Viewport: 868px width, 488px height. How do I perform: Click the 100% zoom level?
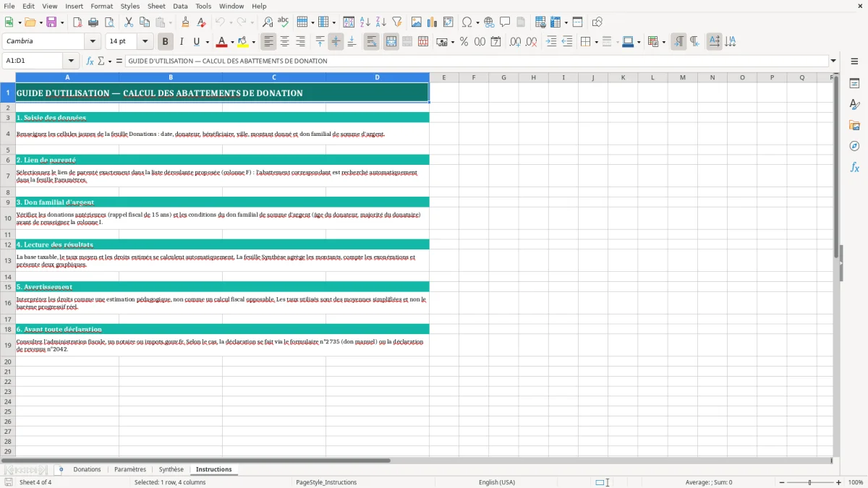pyautogui.click(x=856, y=482)
